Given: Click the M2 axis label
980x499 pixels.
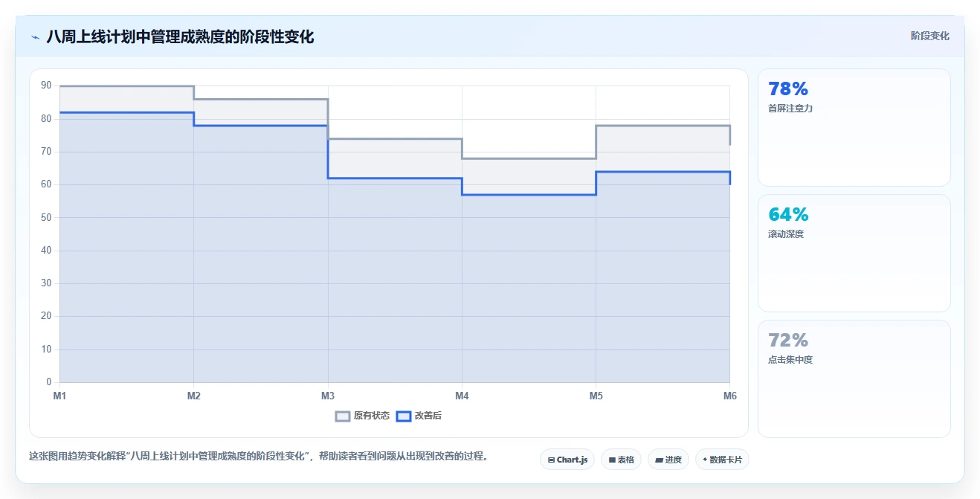Looking at the screenshot, I should [x=194, y=396].
